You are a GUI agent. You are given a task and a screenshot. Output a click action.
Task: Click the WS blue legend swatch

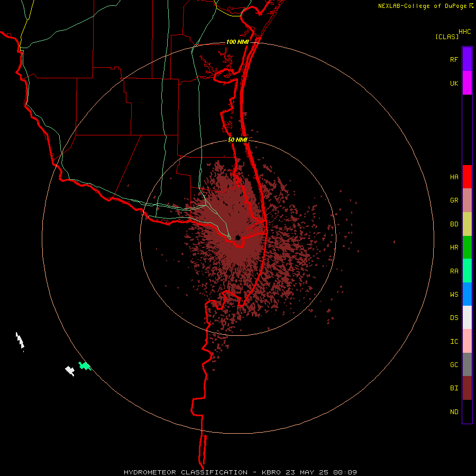coord(467,294)
